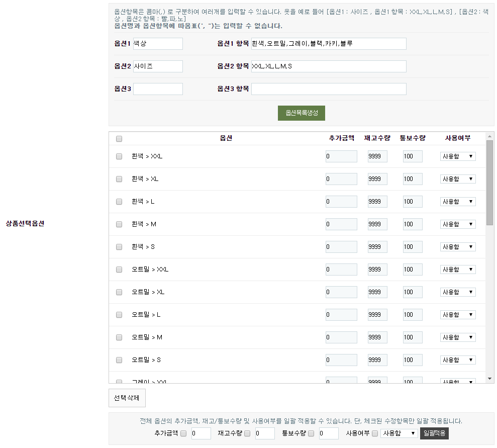The width and height of the screenshot is (497, 448).
Task: Check the 흰색 > XXL row checkbox
Action: [119, 156]
